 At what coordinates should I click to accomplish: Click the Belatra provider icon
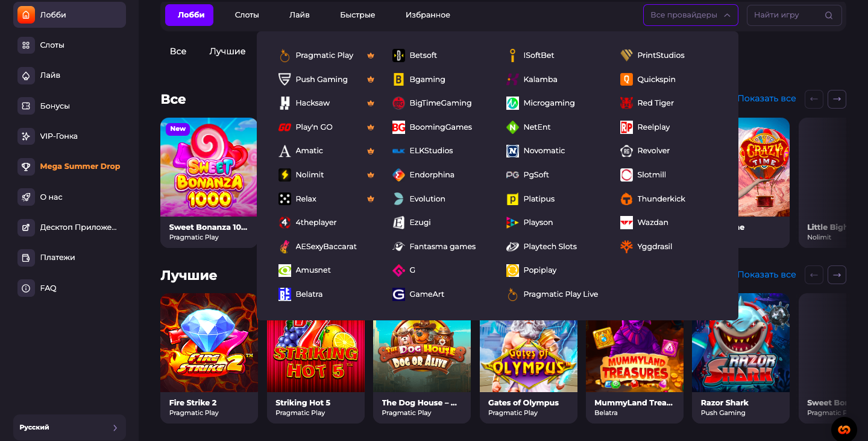coord(285,294)
